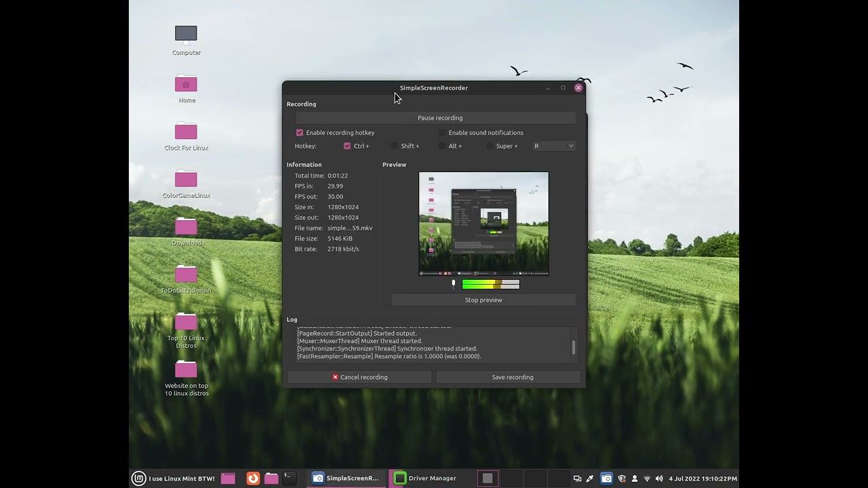The image size is (868, 488).
Task: Click the Bit rate value 2718 kbit/s
Action: pyautogui.click(x=343, y=249)
